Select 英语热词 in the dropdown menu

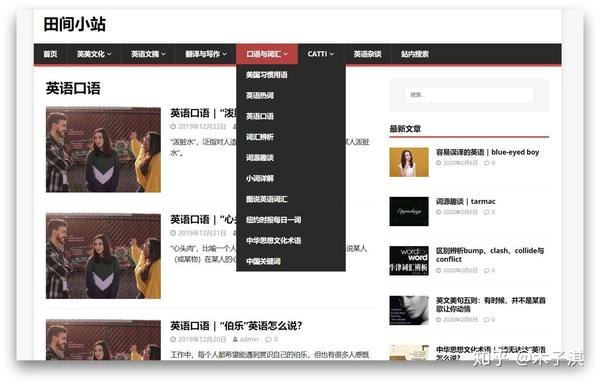tap(260, 96)
